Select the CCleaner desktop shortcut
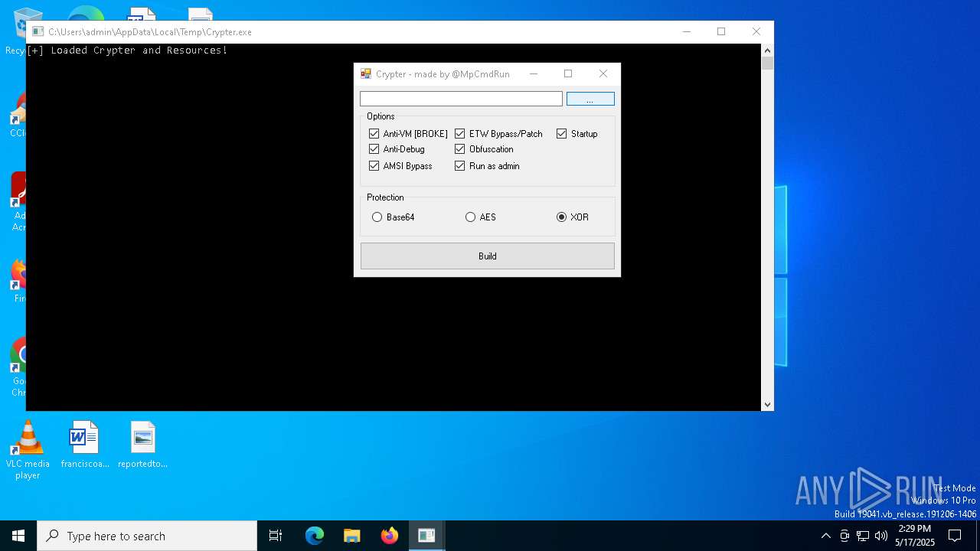Viewport: 980px width, 551px height. tap(18, 115)
